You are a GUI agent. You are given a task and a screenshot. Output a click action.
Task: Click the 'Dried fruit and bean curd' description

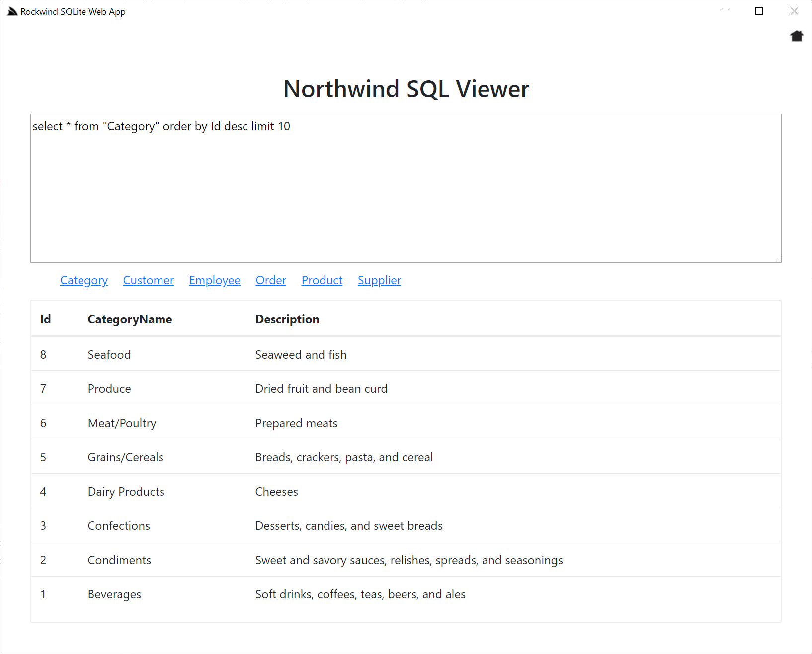click(322, 389)
